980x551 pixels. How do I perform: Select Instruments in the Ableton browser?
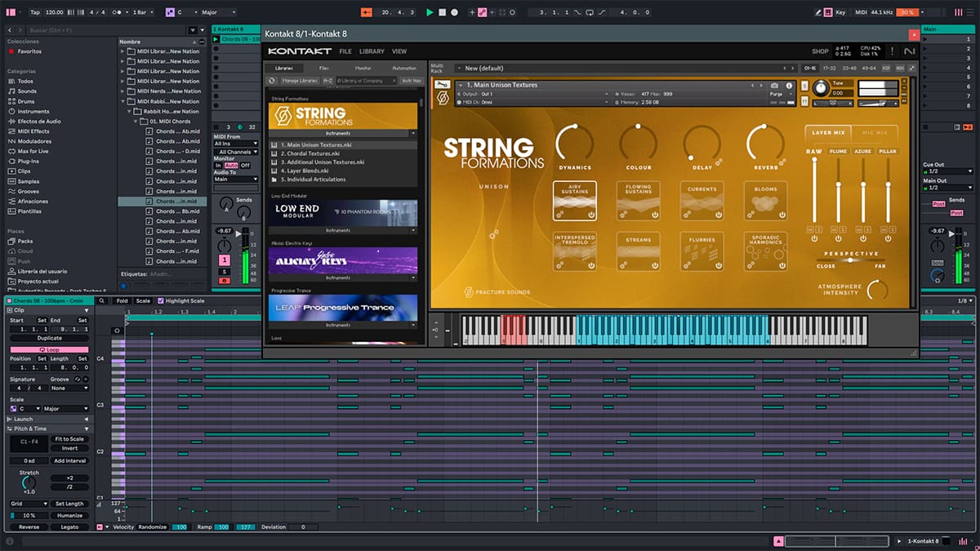pyautogui.click(x=33, y=111)
